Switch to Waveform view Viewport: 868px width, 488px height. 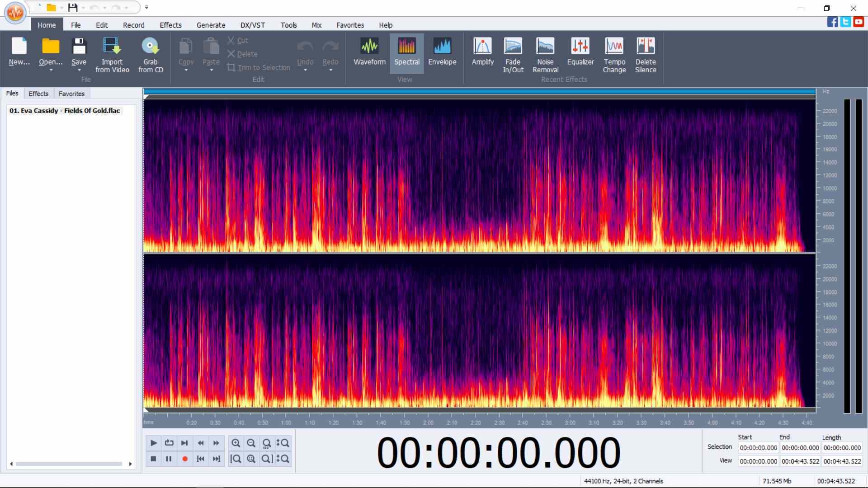pyautogui.click(x=369, y=52)
